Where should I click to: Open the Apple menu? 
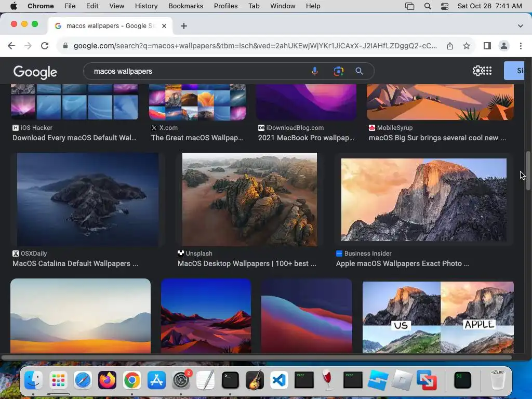click(14, 6)
